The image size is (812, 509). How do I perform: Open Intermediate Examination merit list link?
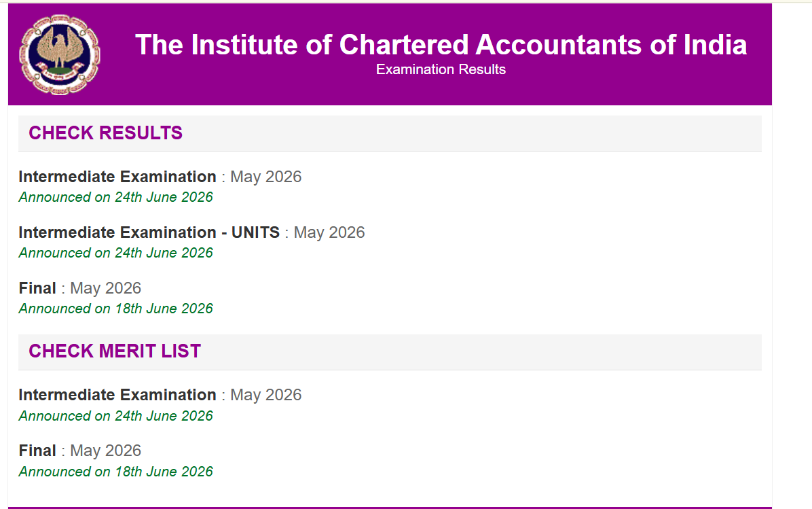pos(117,395)
